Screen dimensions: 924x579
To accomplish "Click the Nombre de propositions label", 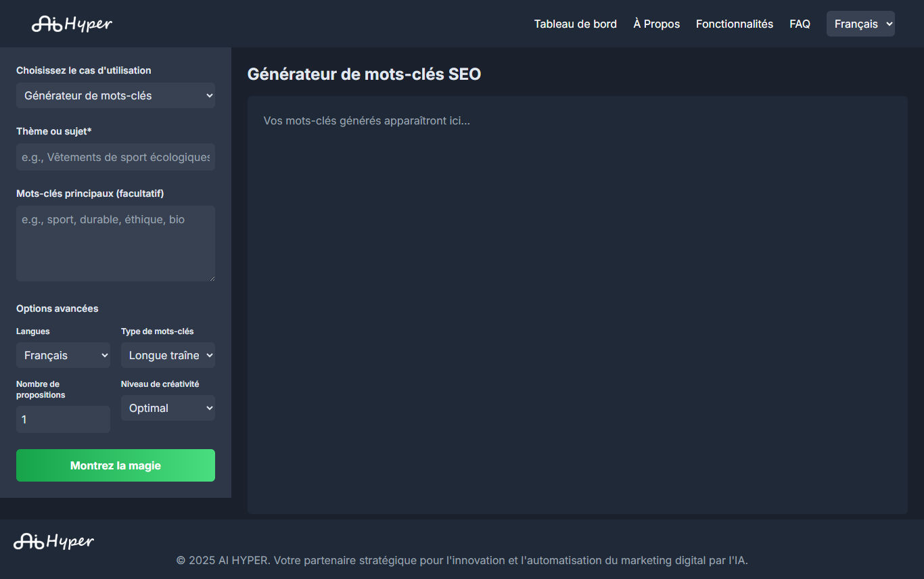I will click(x=41, y=390).
